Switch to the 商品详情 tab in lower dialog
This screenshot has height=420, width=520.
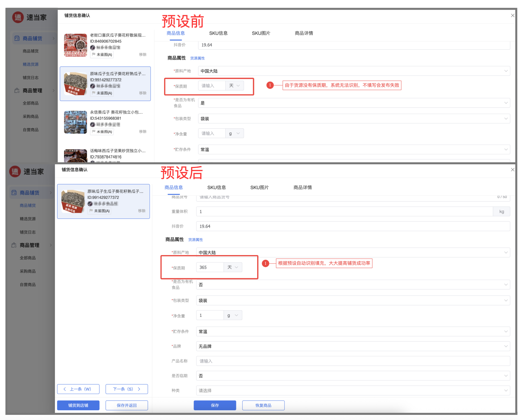point(303,187)
